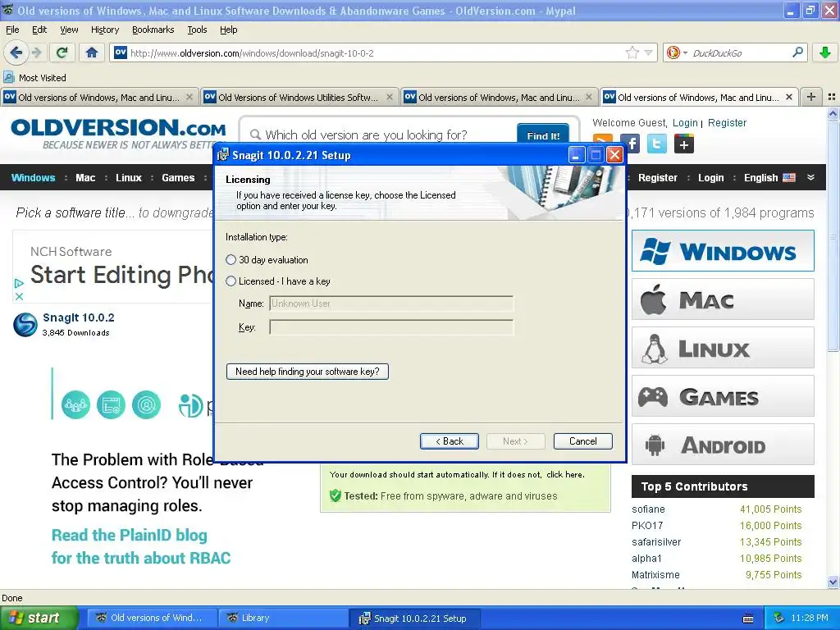This screenshot has height=630, width=840.
Task: Open the Facebook icon on OldVersion page
Action: (x=631, y=144)
